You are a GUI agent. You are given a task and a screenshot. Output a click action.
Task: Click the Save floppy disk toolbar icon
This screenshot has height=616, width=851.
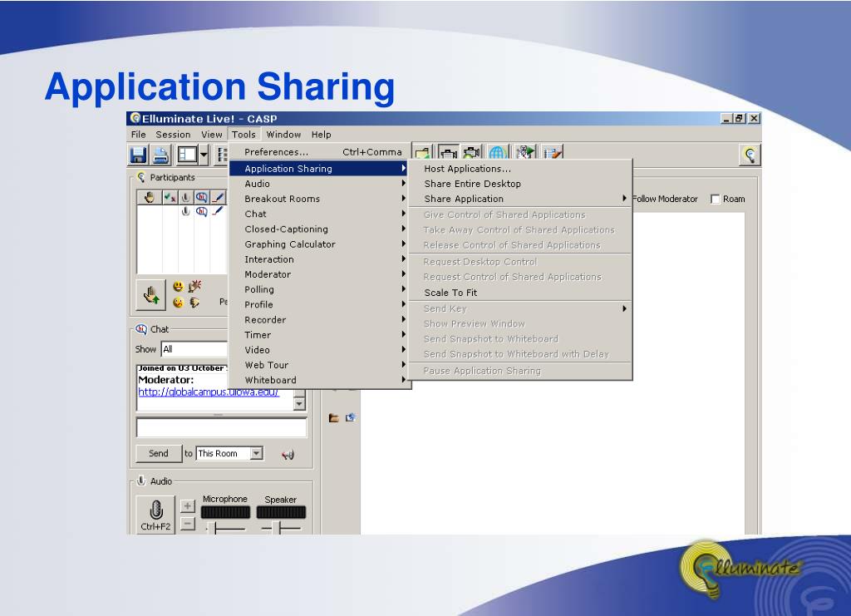tap(139, 155)
